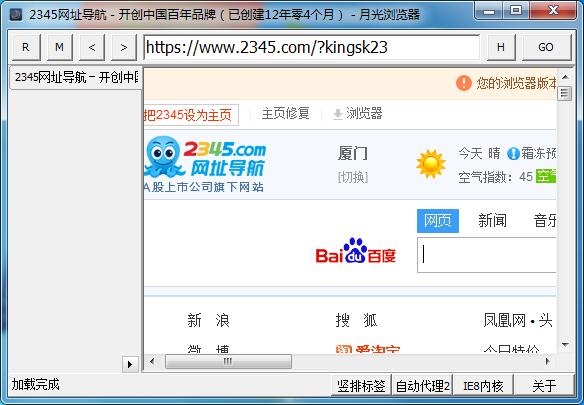Go forward with the > button
Screen dimensions: 584x405
point(124,47)
